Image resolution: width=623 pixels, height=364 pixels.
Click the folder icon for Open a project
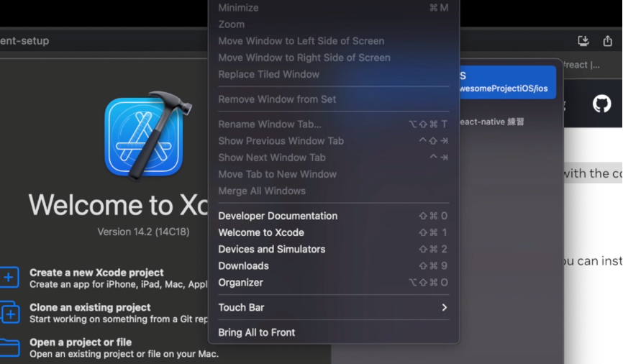(x=9, y=347)
